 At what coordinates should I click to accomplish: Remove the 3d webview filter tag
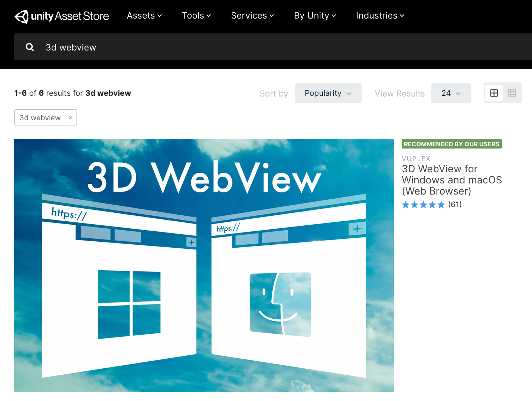pos(71,117)
